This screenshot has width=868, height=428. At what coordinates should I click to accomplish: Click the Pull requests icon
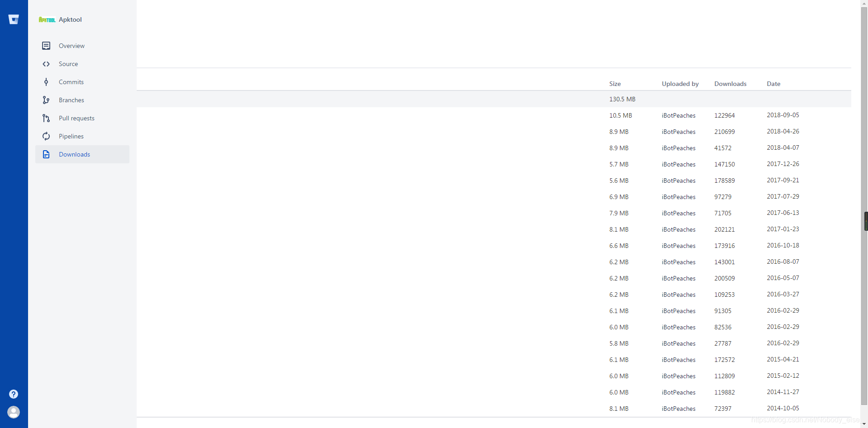[x=46, y=118]
